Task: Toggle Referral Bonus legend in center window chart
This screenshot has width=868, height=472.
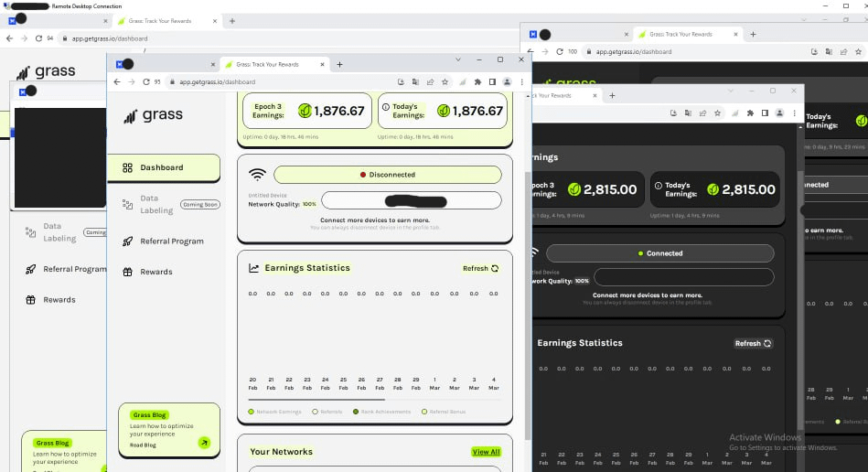Action: pos(444,412)
